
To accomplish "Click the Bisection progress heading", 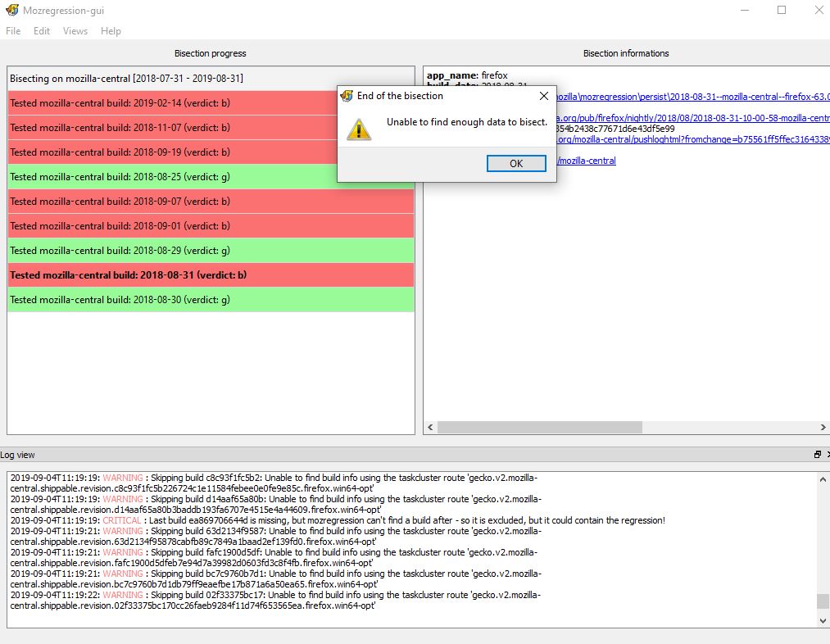I will click(x=210, y=53).
